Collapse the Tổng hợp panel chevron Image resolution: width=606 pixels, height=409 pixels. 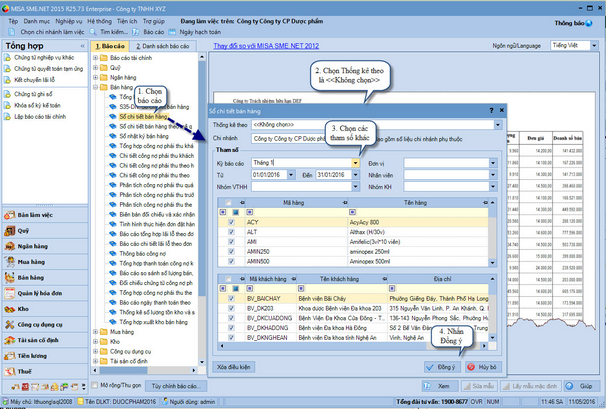(82, 46)
